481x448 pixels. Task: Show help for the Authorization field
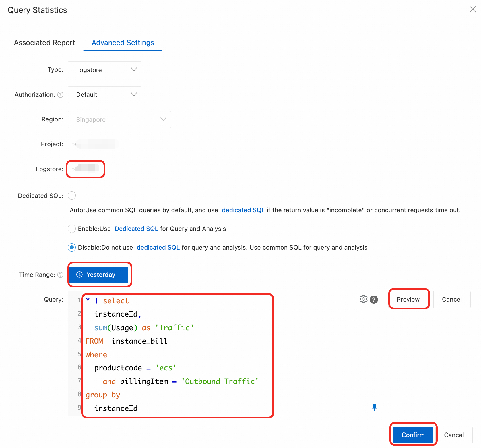60,95
